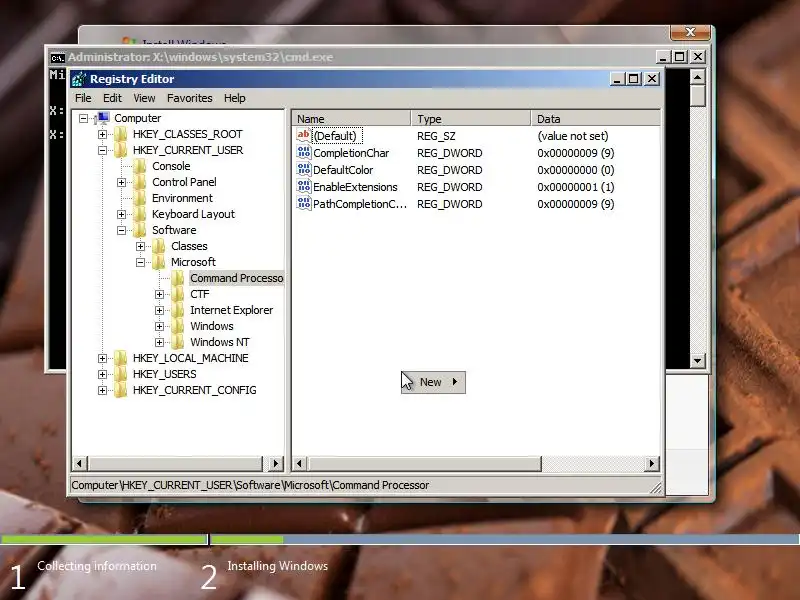Open the Favorites menu

point(189,98)
